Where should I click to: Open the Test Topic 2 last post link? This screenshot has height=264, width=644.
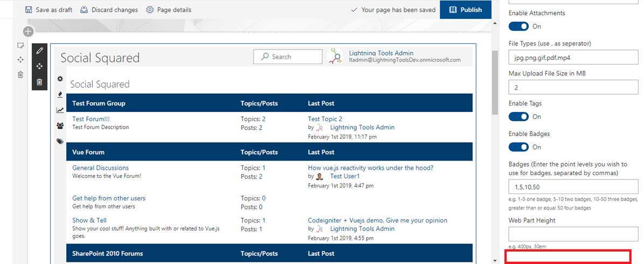(x=325, y=119)
